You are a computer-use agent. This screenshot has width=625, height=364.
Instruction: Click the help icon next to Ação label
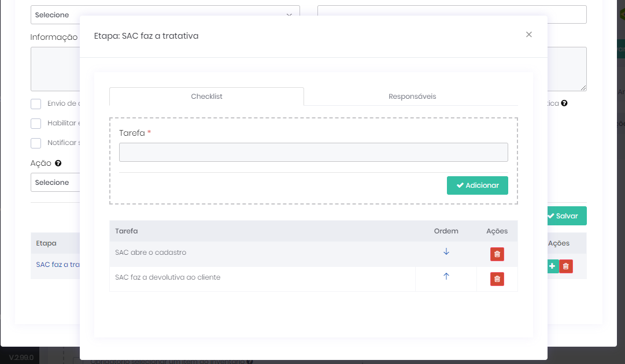(58, 164)
